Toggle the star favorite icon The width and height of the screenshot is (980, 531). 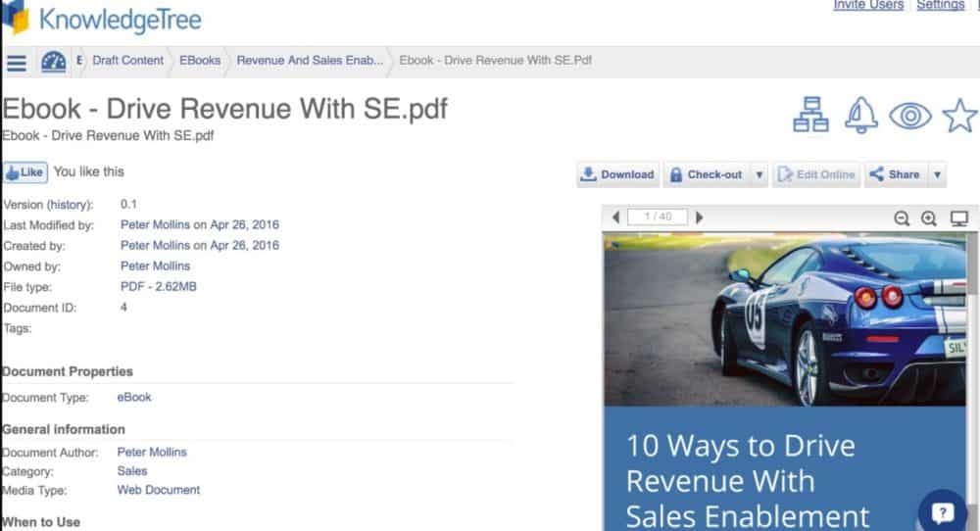[x=959, y=116]
